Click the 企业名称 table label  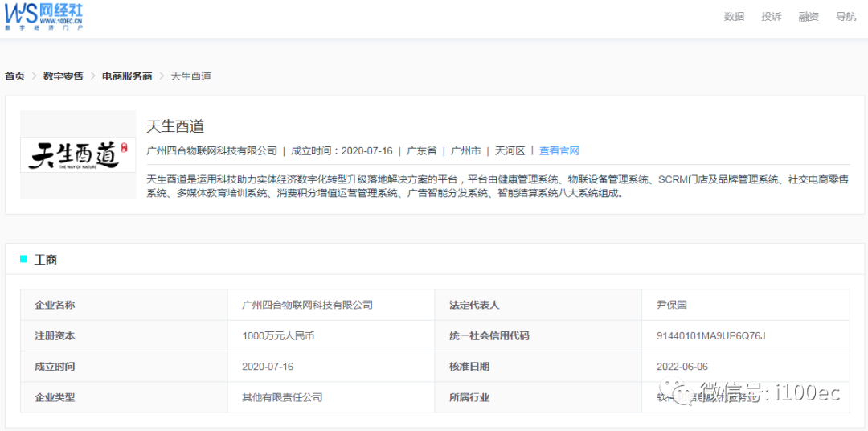tap(55, 305)
